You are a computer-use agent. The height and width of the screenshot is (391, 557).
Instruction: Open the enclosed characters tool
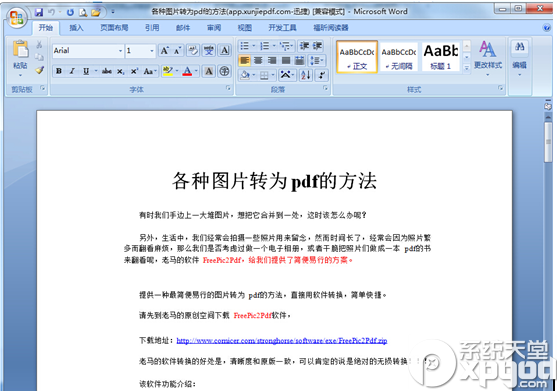click(225, 71)
